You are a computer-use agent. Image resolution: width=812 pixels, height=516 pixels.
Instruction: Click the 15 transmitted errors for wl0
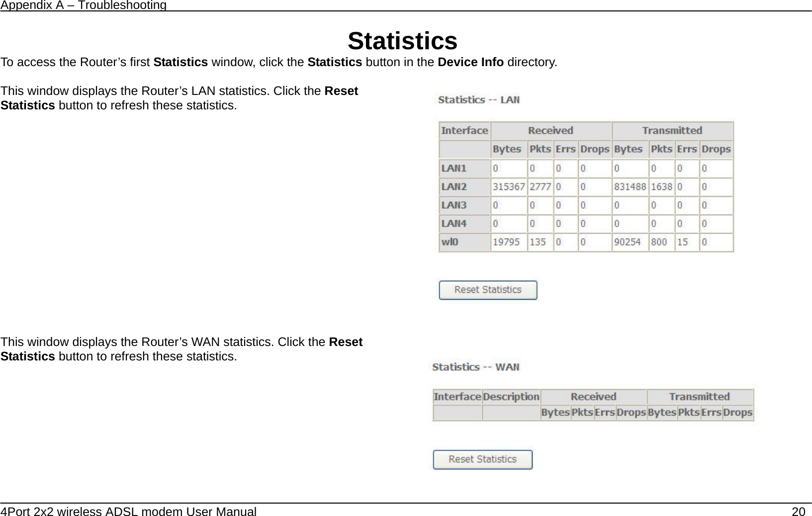pos(683,242)
